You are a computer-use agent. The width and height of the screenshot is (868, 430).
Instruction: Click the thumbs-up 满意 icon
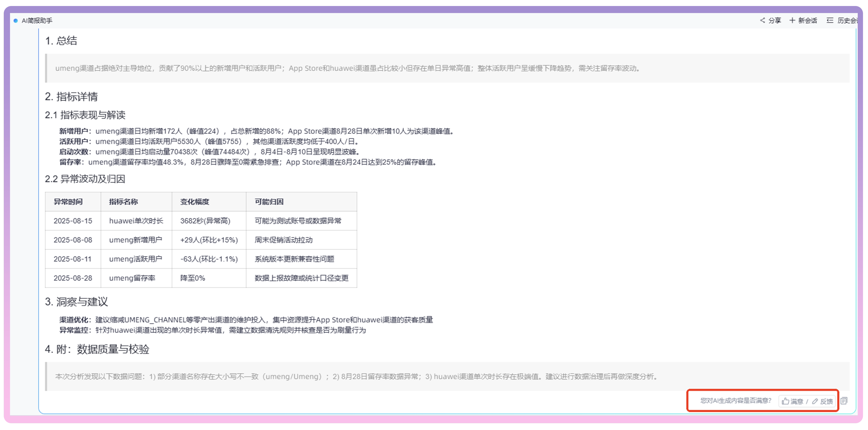785,401
